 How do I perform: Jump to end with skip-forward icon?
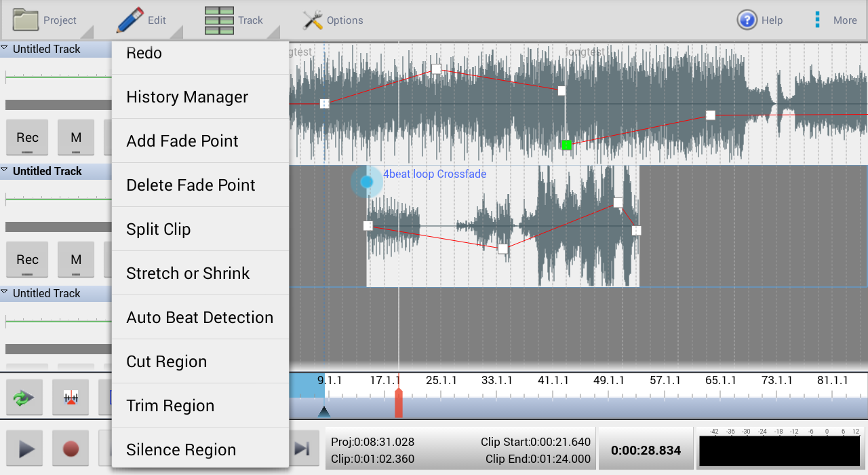[x=302, y=449]
